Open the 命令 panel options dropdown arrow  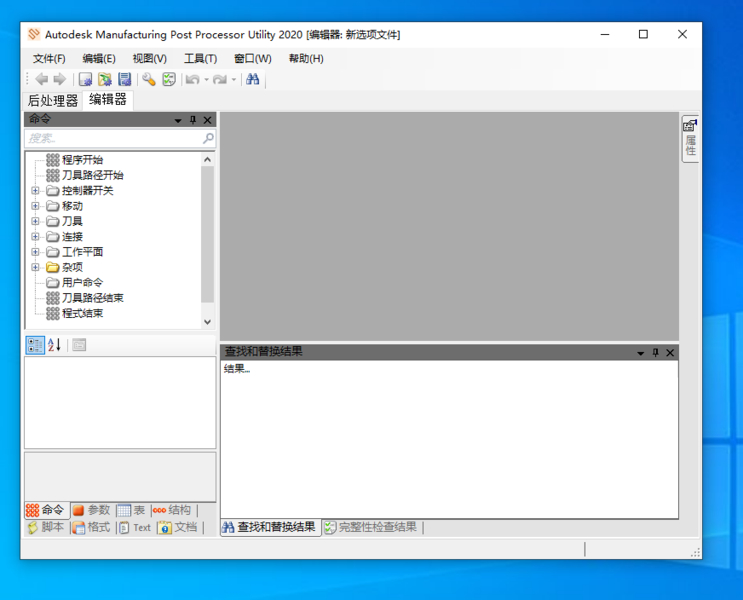click(178, 120)
